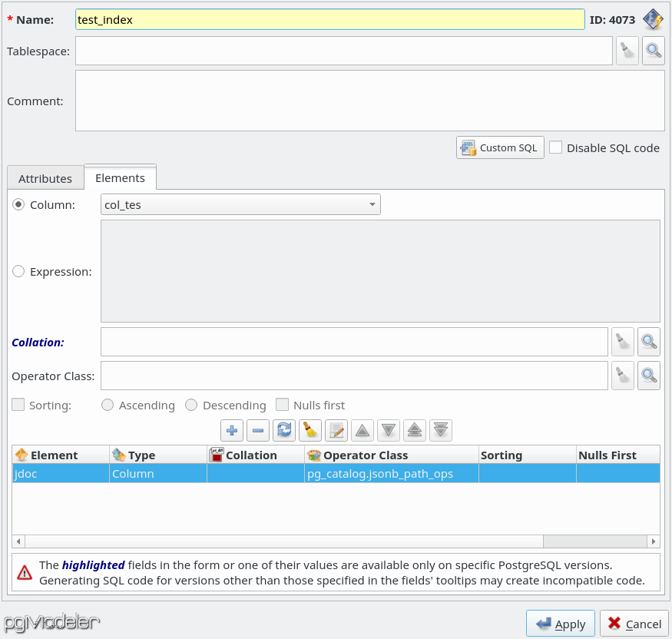This screenshot has width=672, height=639.
Task: Add a new element with the plus button
Action: coord(232,430)
